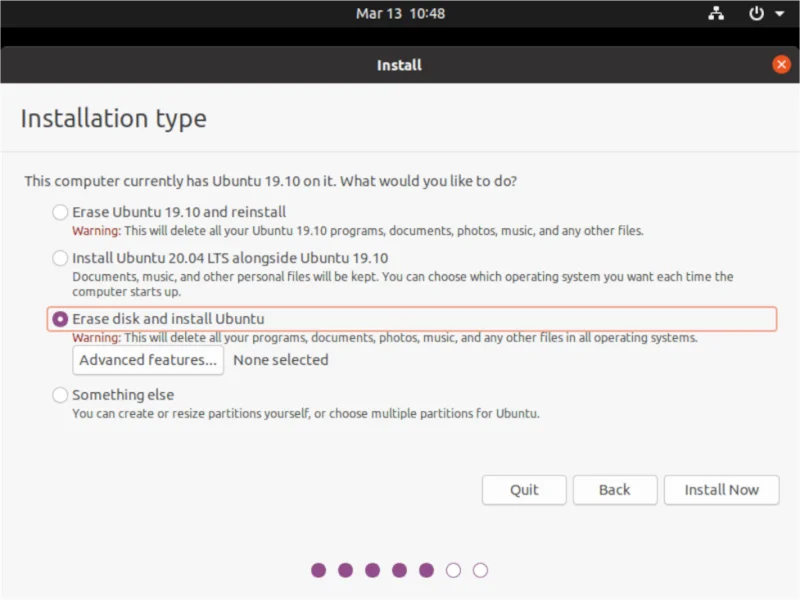The width and height of the screenshot is (800, 600).
Task: Pick the Something else radio option
Action: tap(60, 395)
